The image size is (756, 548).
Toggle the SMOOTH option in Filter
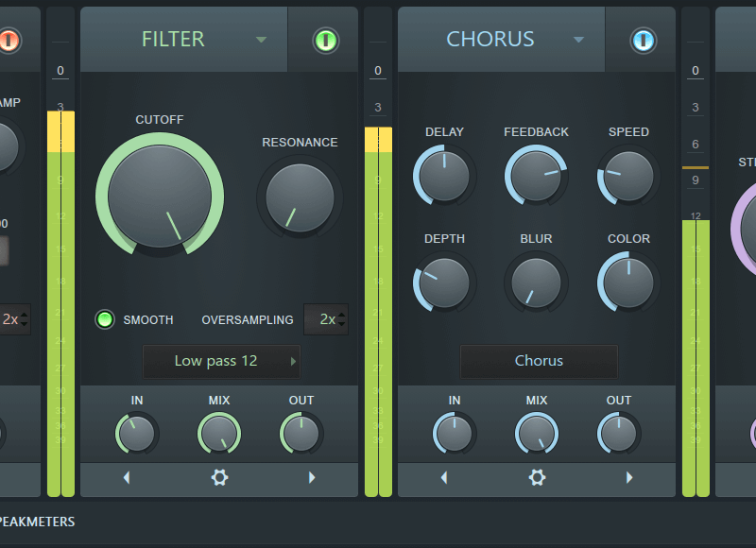[105, 319]
